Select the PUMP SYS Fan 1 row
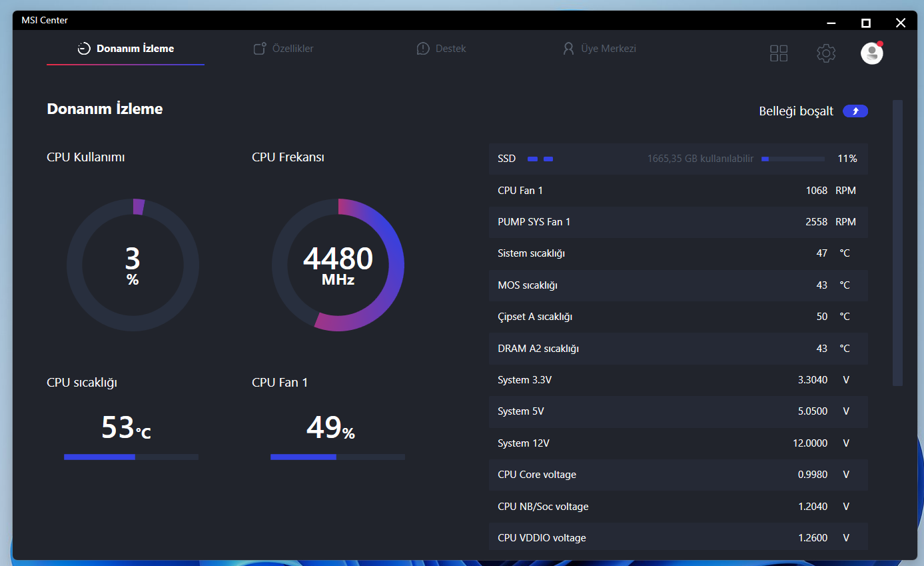Image resolution: width=924 pixels, height=566 pixels. coord(678,222)
